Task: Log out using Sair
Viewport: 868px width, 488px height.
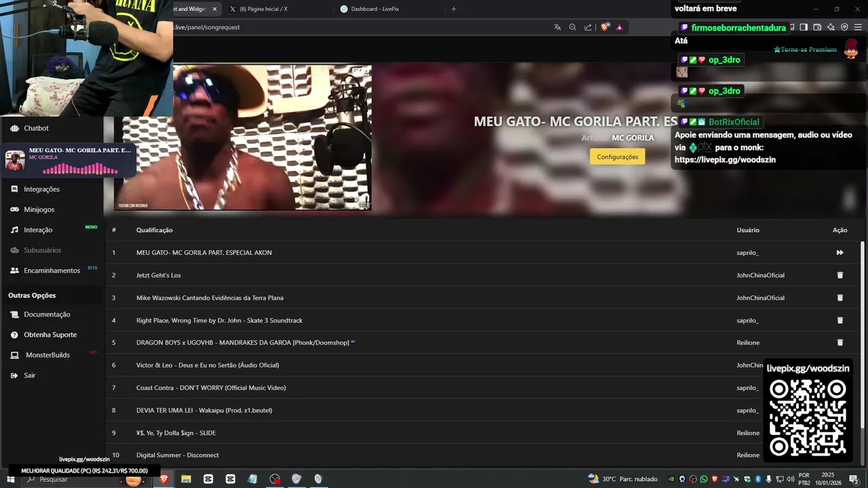Action: click(29, 375)
